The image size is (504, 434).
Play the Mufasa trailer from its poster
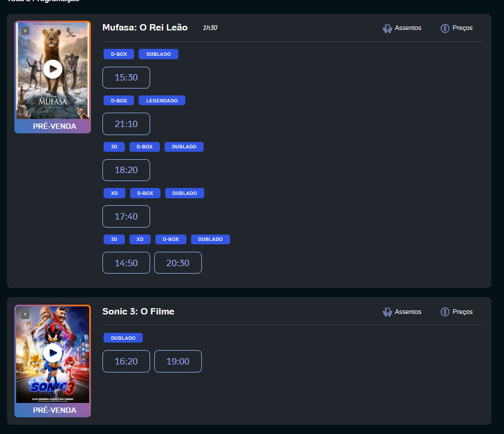pos(53,69)
